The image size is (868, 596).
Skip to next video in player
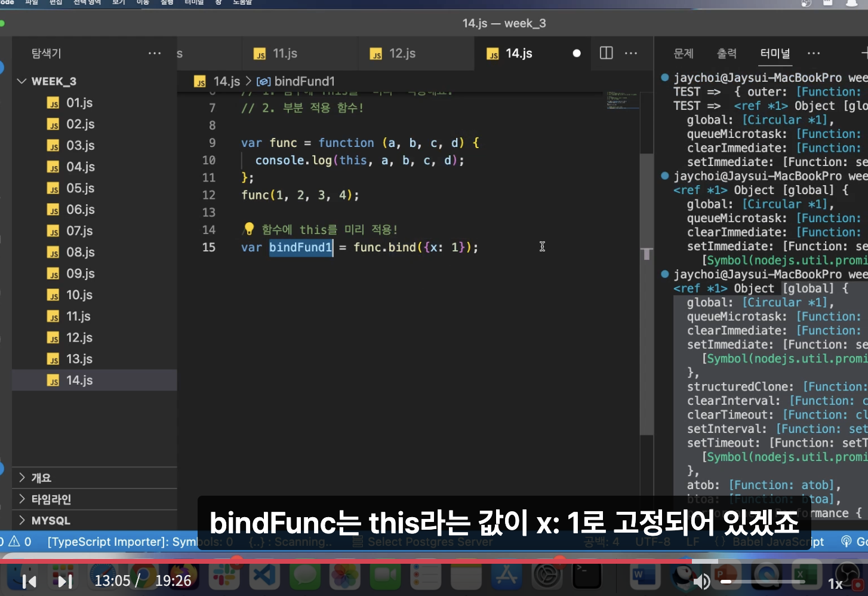pos(64,581)
